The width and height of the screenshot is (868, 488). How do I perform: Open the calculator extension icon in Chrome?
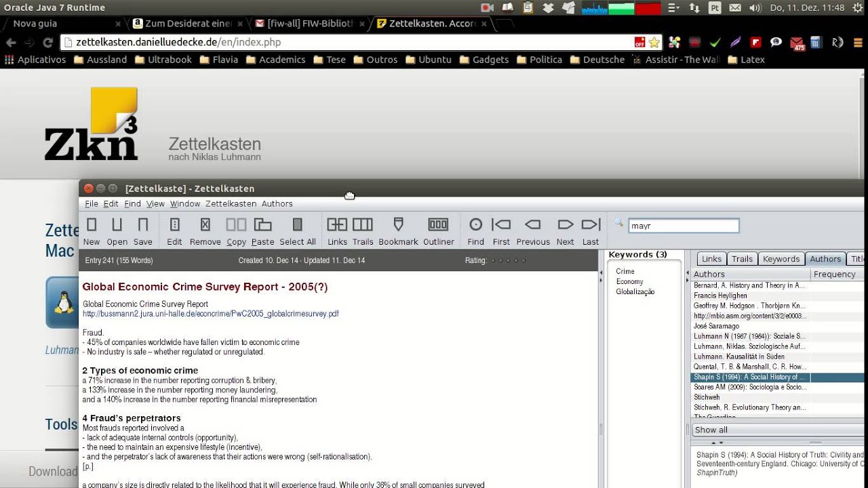tap(816, 42)
